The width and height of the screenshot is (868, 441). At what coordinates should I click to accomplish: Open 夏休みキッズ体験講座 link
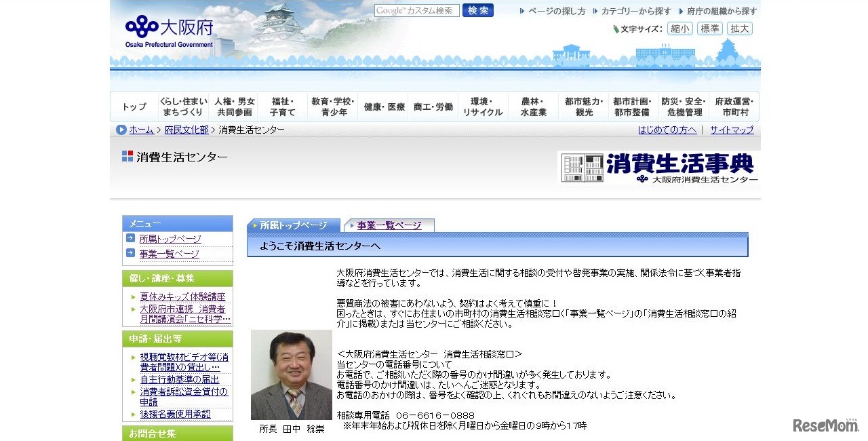[182, 296]
